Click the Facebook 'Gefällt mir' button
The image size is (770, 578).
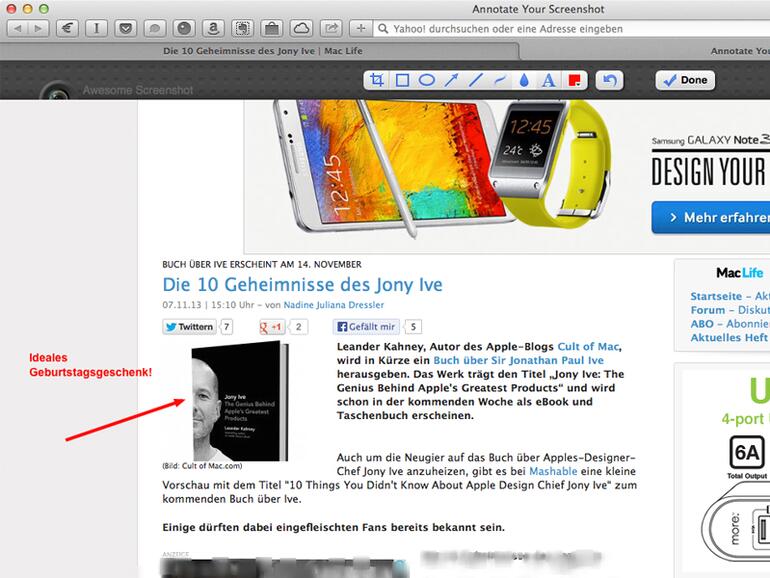click(366, 327)
